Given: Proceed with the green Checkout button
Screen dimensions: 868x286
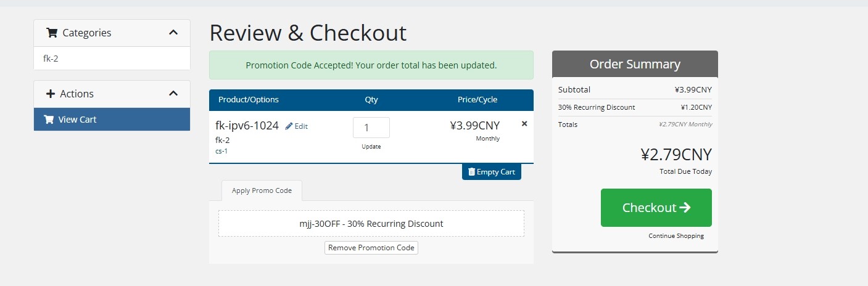Looking at the screenshot, I should pyautogui.click(x=656, y=208).
